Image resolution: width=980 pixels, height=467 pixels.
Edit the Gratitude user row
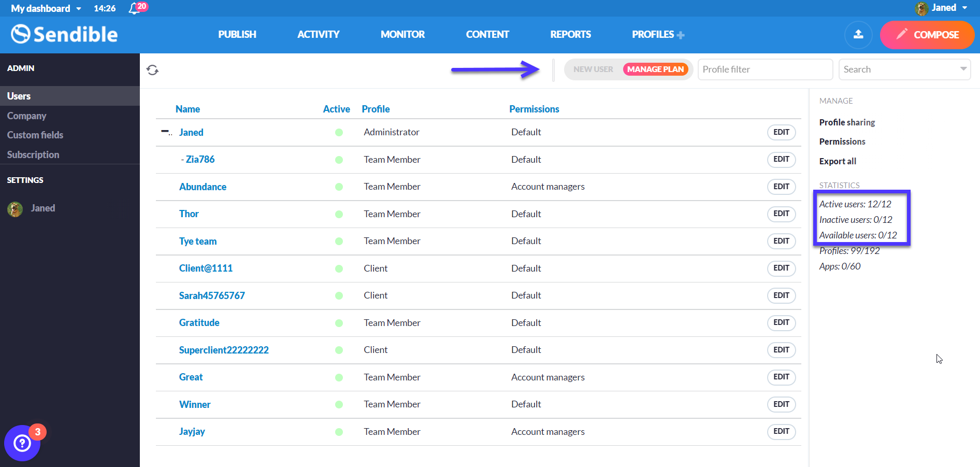click(781, 322)
